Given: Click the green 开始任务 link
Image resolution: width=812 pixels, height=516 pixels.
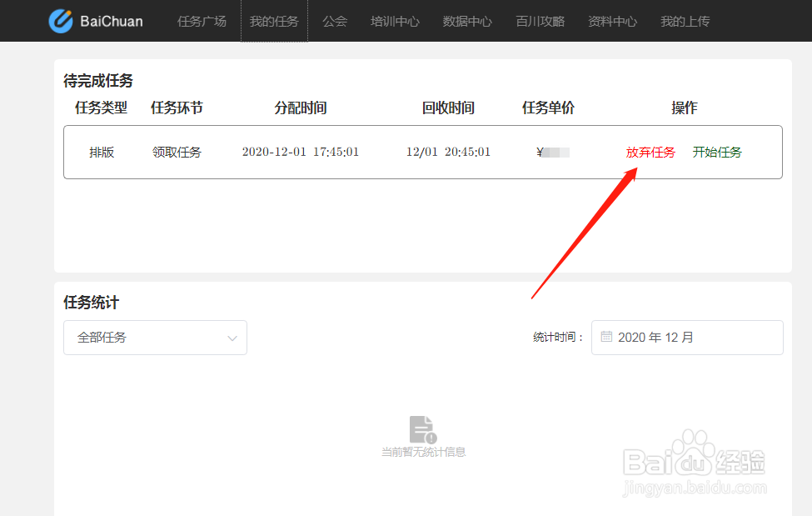Looking at the screenshot, I should coord(717,152).
